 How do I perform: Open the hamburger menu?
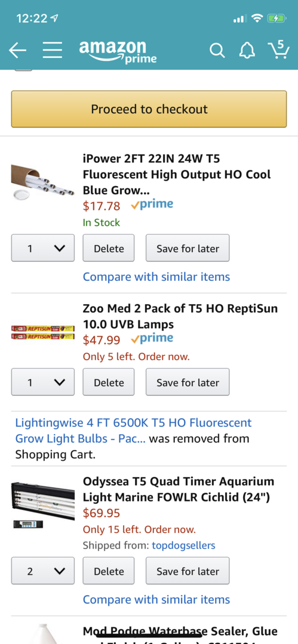(x=53, y=50)
